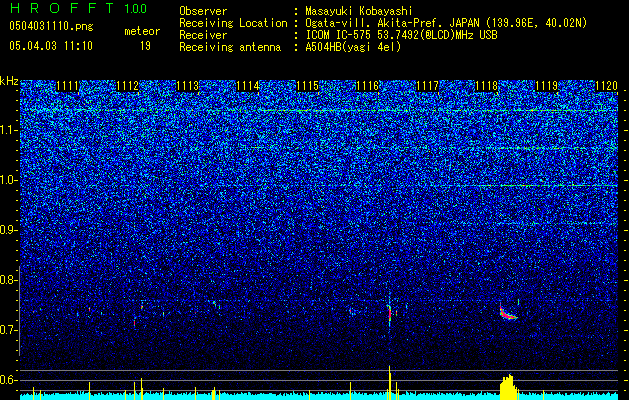This screenshot has width=629, height=400.
Task: Click the tall yellow power spike below 1116
Action: pyautogui.click(x=390, y=382)
